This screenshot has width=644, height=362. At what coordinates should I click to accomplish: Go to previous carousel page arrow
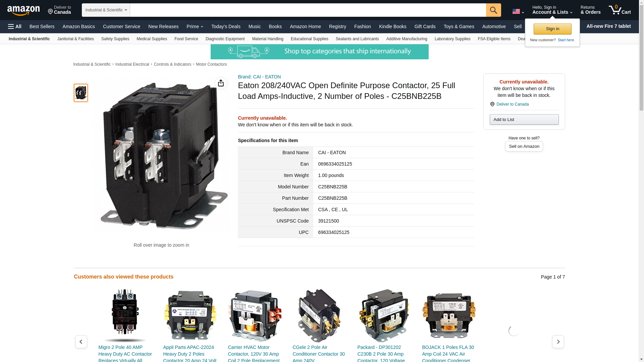pyautogui.click(x=81, y=342)
